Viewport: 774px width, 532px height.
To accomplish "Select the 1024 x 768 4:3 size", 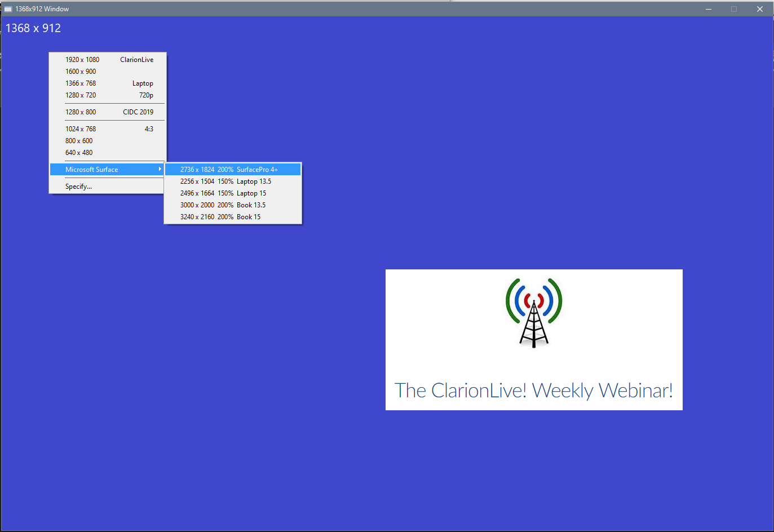I will pos(108,129).
